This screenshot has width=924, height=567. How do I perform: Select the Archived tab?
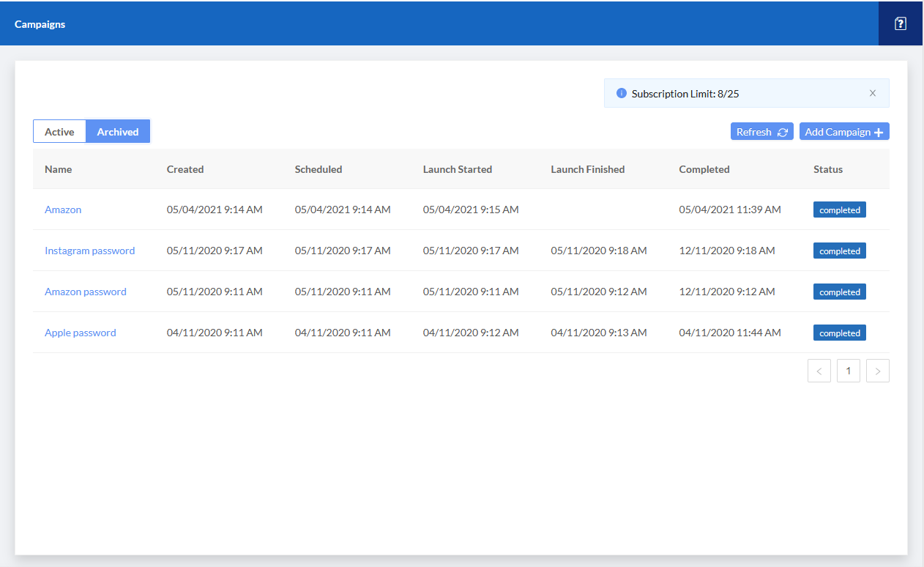[117, 131]
